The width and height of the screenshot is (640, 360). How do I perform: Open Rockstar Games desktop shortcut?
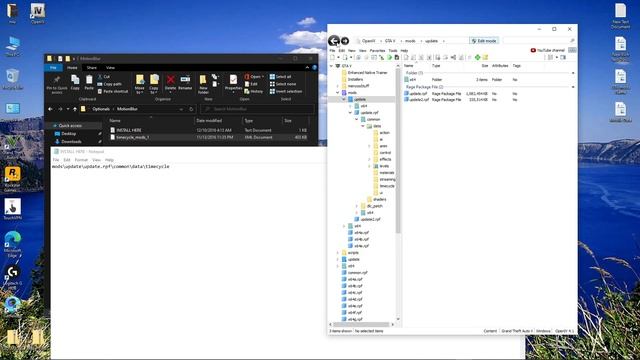(12, 179)
